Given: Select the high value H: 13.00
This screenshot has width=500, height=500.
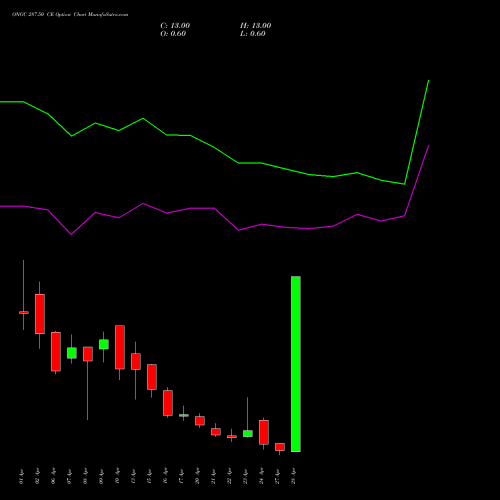Looking at the screenshot, I should pos(255,26).
